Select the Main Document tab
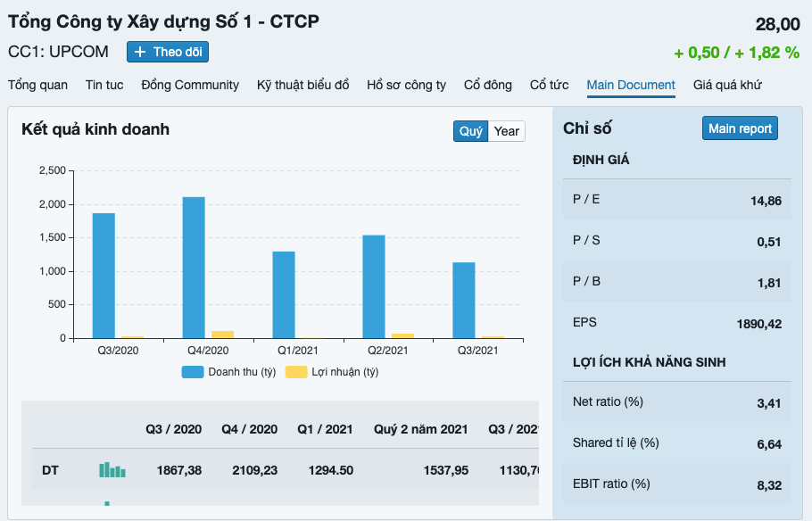The height and width of the screenshot is (521, 812). coord(631,85)
